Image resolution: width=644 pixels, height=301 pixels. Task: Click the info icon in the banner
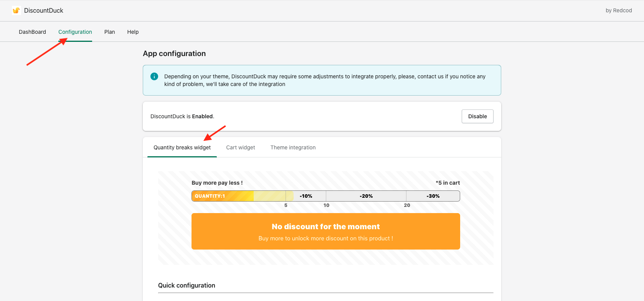[154, 76]
